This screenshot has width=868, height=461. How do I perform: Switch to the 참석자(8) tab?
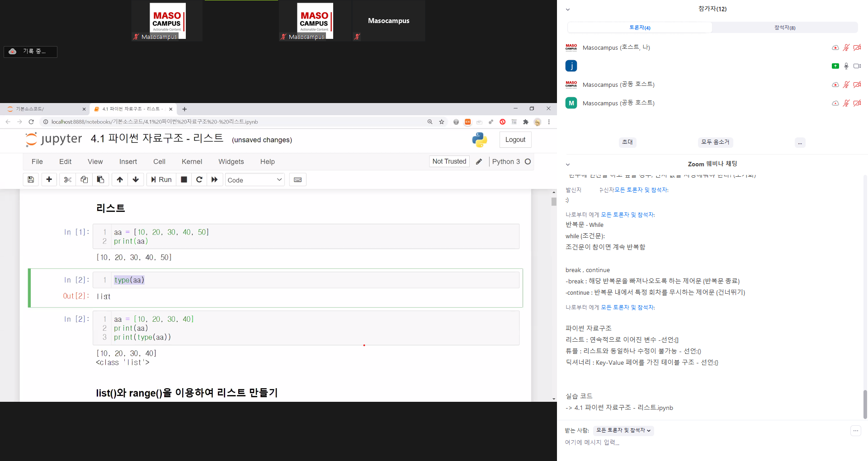click(785, 28)
